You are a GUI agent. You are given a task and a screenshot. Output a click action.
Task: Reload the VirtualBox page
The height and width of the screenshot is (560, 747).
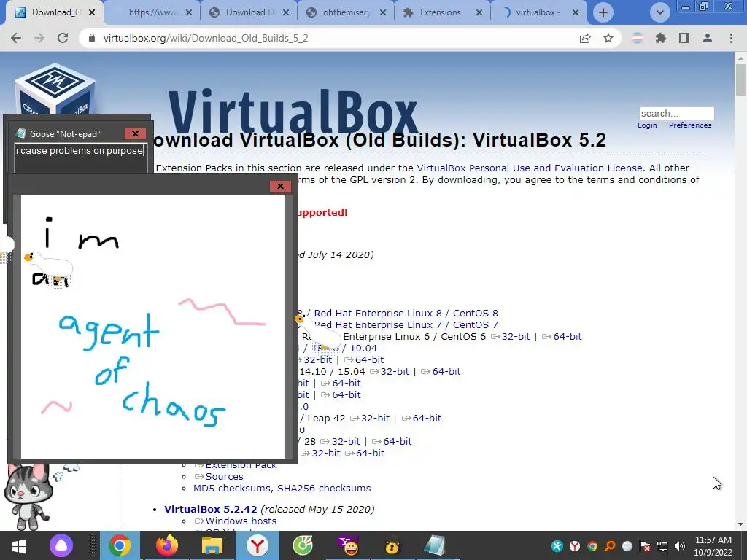[x=63, y=38]
